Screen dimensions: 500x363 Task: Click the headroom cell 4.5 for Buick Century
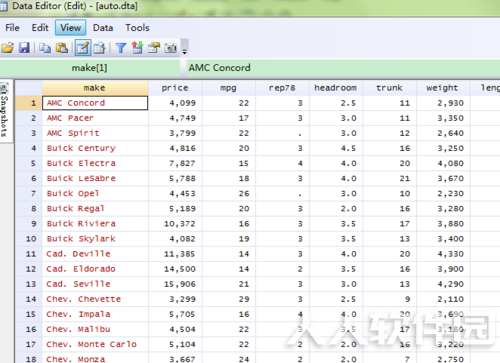click(x=336, y=148)
